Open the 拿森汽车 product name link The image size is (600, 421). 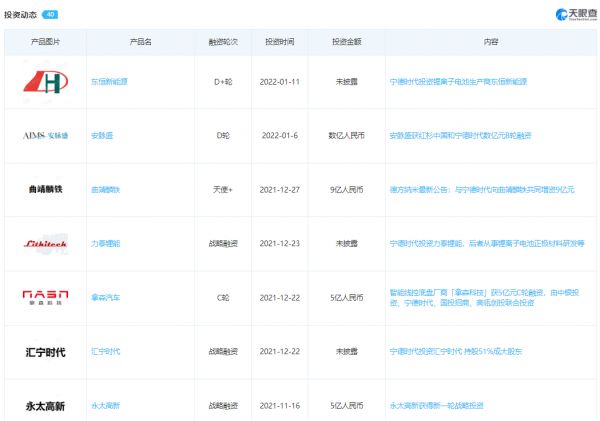tap(105, 297)
